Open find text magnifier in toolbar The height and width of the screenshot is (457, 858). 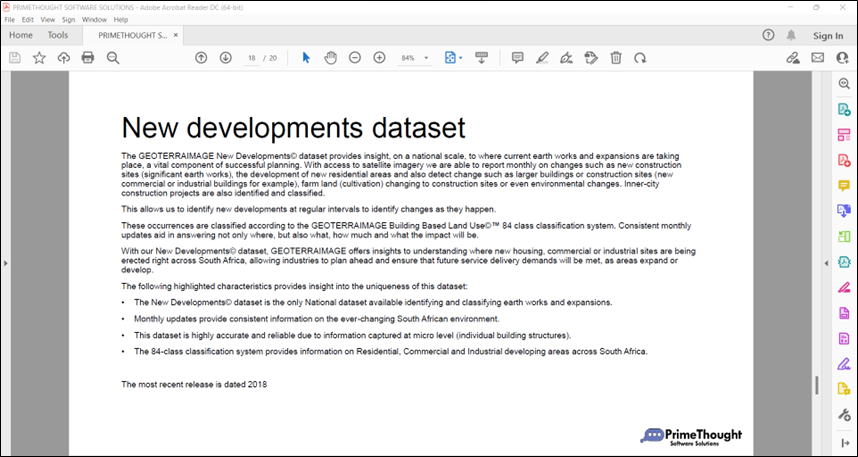[113, 57]
